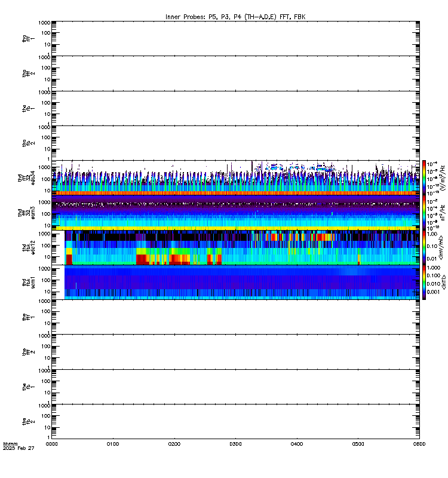Click the "2025 Feb 27" date label

[19, 448]
